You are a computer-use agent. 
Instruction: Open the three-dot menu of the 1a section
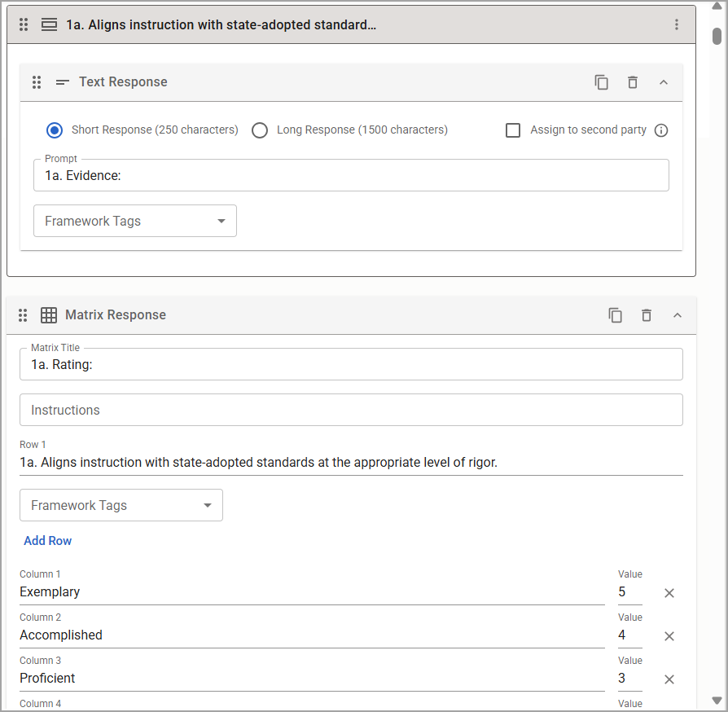677,24
